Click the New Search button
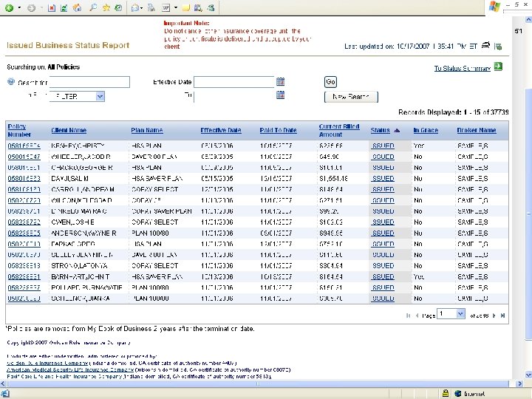 pyautogui.click(x=351, y=97)
